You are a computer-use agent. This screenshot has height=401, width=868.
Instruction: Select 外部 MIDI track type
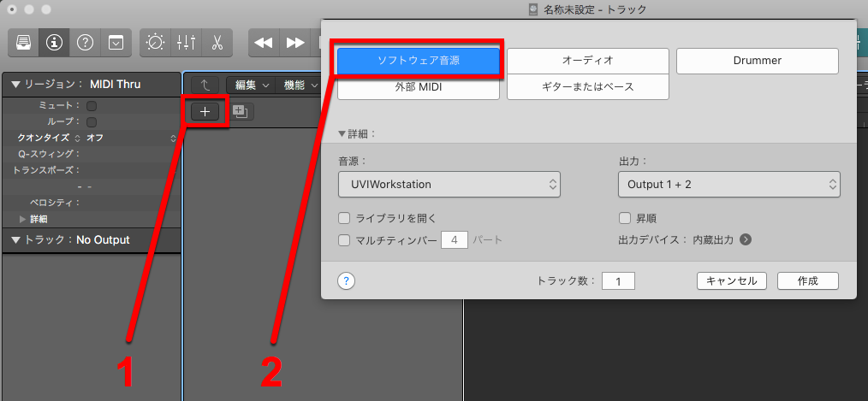[419, 87]
